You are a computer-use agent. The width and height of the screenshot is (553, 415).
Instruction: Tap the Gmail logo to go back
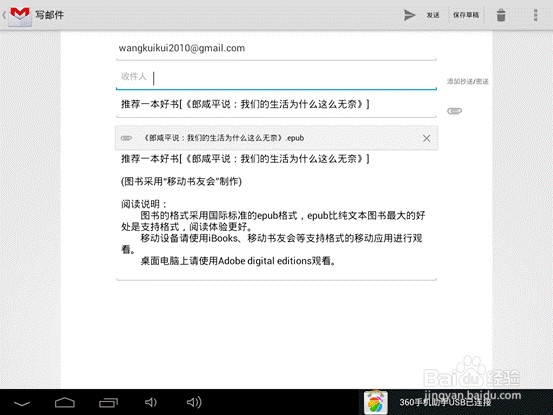20,16
